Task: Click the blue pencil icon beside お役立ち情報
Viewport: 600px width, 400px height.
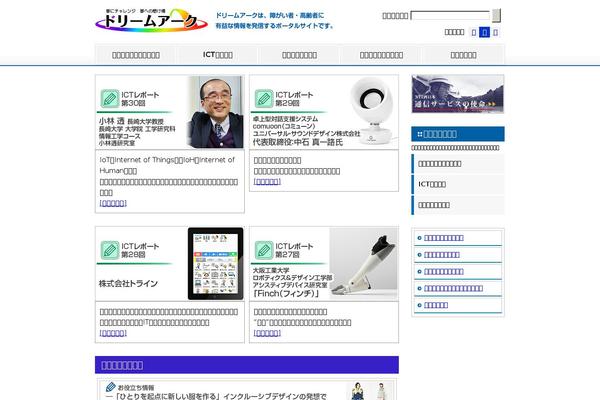Action: coord(111,387)
